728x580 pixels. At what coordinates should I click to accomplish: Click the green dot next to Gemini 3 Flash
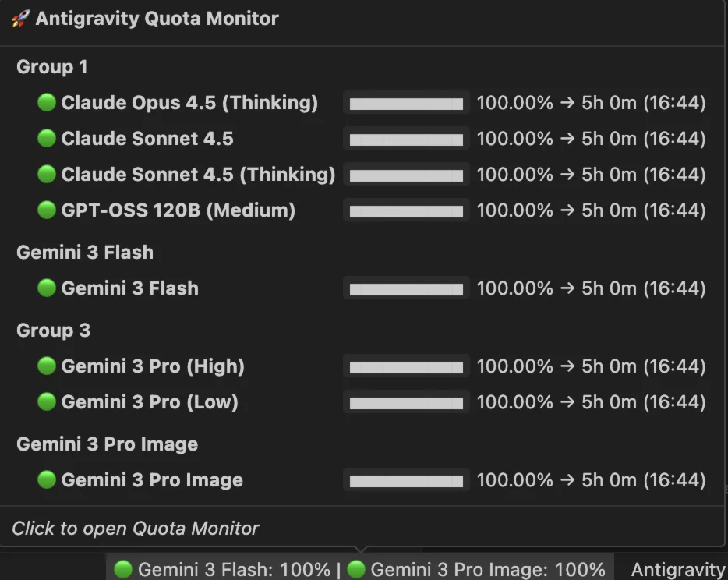[46, 288]
